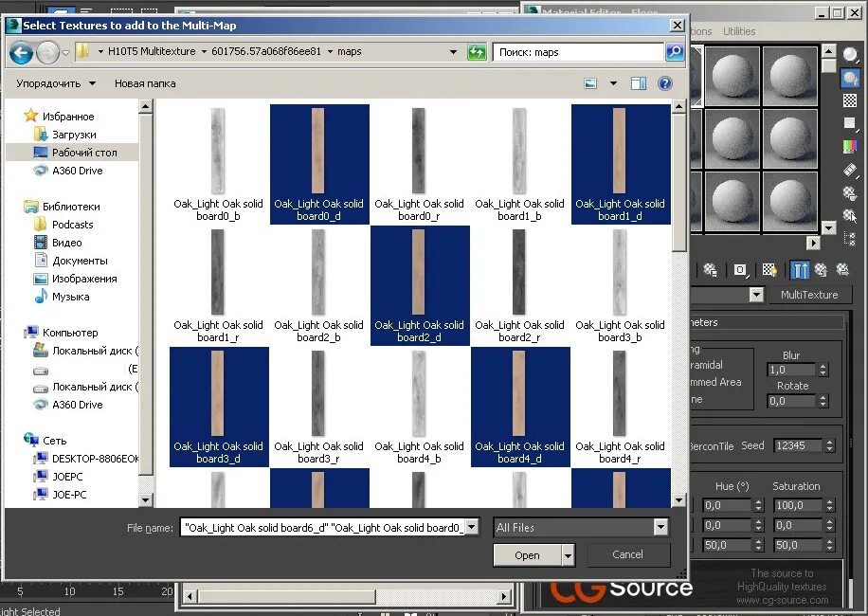Open the view options dropdown arrow
Viewport: 868px width, 616px height.
613,83
